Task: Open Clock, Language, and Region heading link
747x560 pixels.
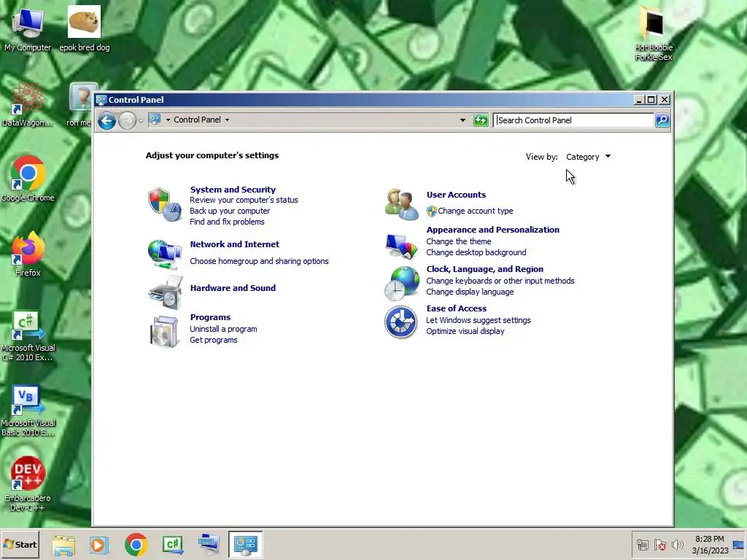Action: coord(484,269)
